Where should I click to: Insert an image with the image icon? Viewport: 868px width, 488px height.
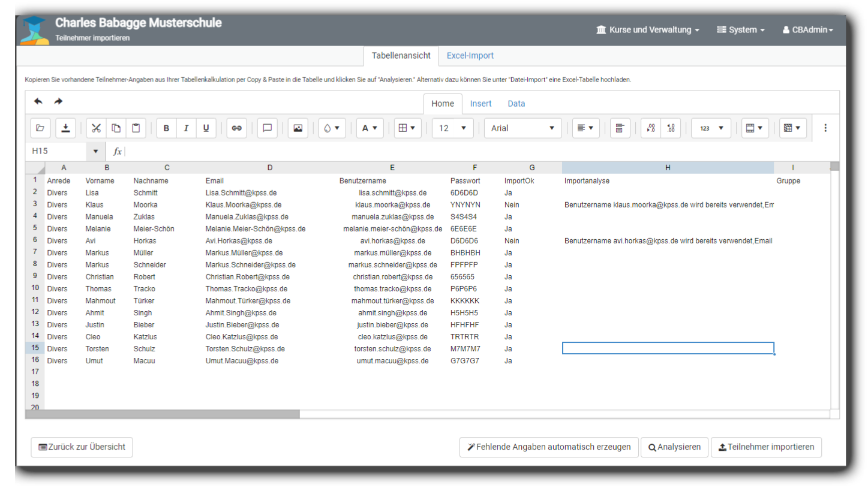[298, 128]
